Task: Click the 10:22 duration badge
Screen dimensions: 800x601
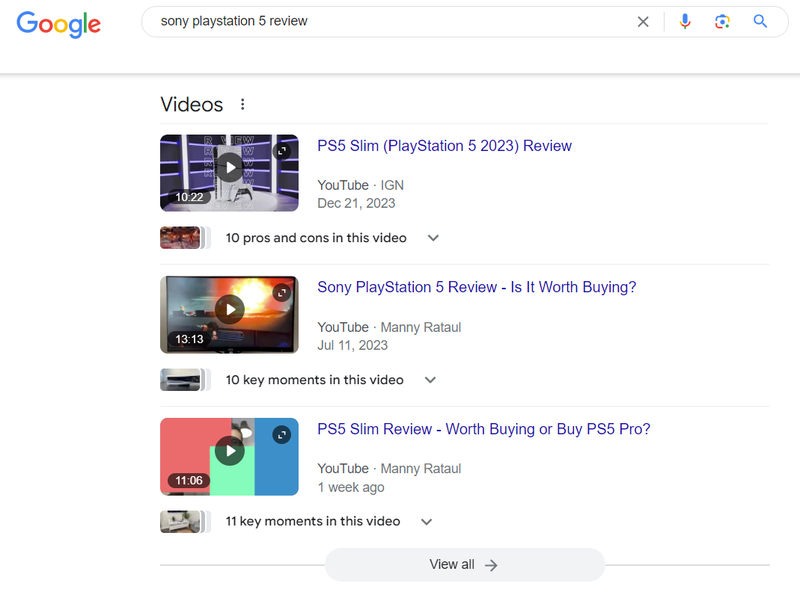Action: (189, 197)
